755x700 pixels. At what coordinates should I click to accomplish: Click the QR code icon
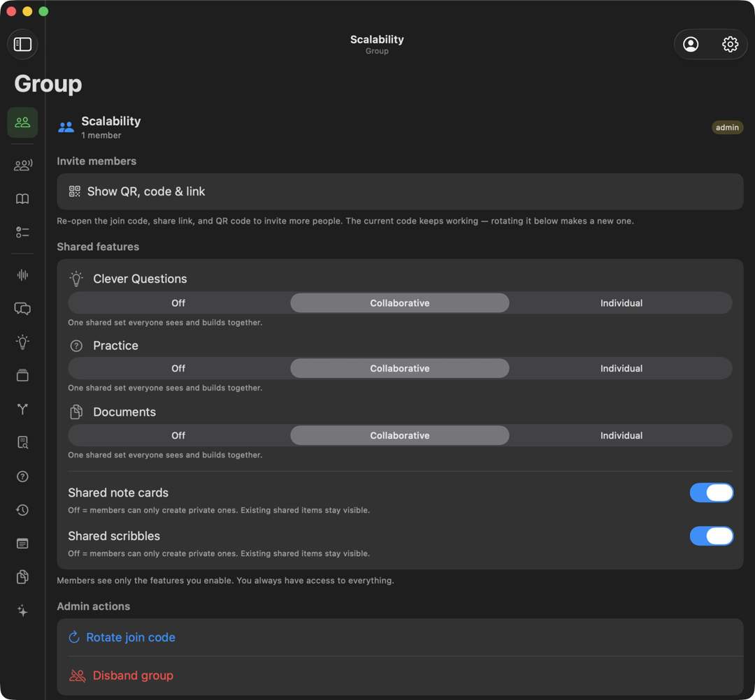point(75,191)
